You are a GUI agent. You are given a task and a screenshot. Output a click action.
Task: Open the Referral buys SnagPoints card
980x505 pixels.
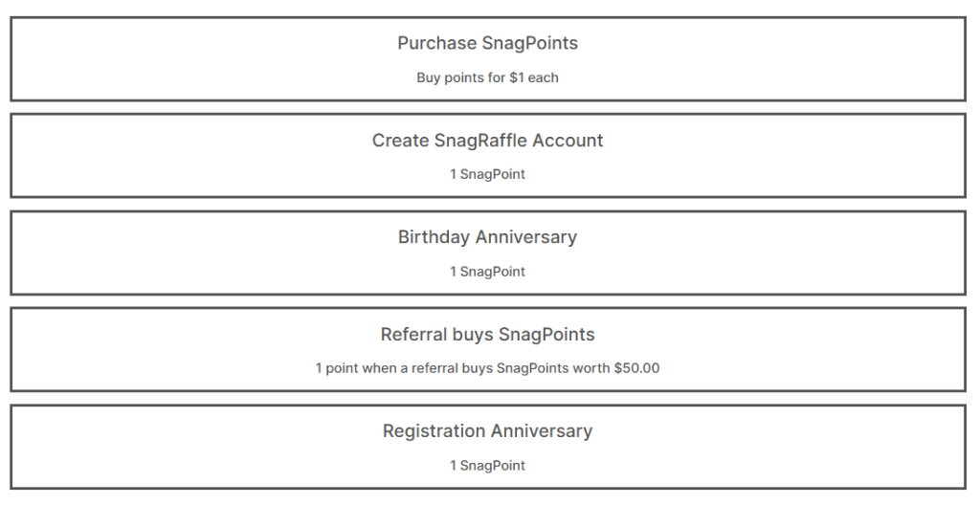coord(488,349)
